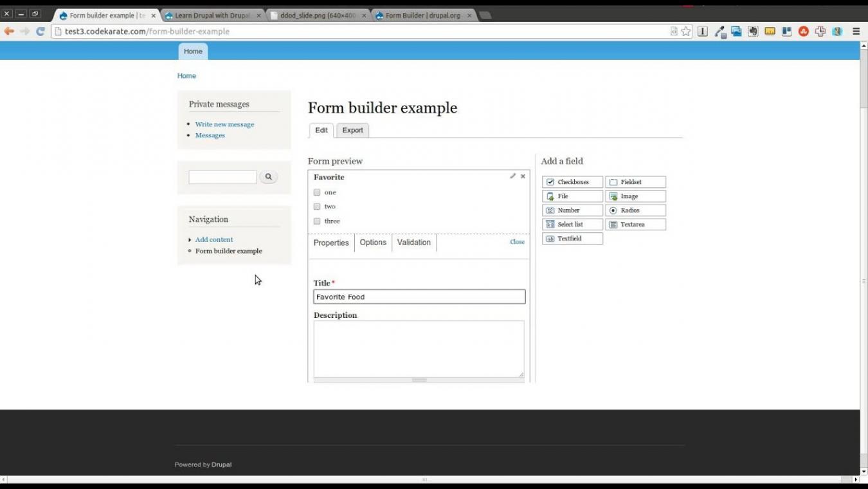Add an Image field to the form
Image resolution: width=868 pixels, height=489 pixels.
point(635,196)
